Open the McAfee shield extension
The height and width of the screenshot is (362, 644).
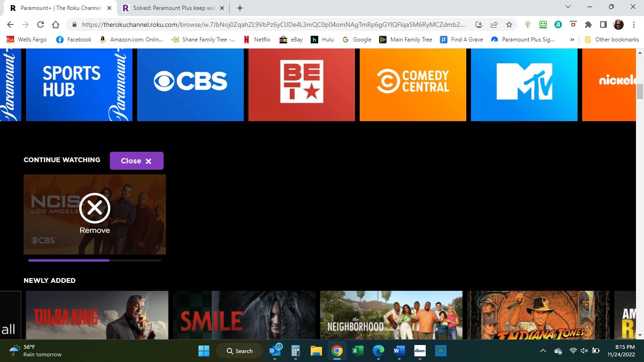coord(573,25)
